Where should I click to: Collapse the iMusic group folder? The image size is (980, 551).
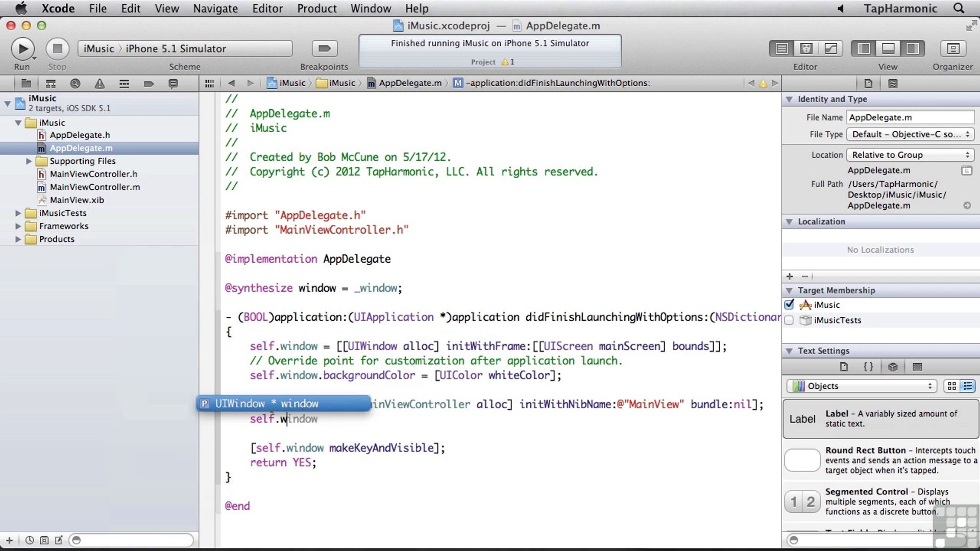tap(18, 123)
